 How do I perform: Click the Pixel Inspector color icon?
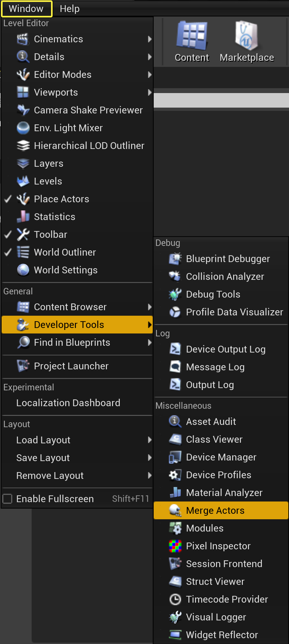click(x=175, y=546)
